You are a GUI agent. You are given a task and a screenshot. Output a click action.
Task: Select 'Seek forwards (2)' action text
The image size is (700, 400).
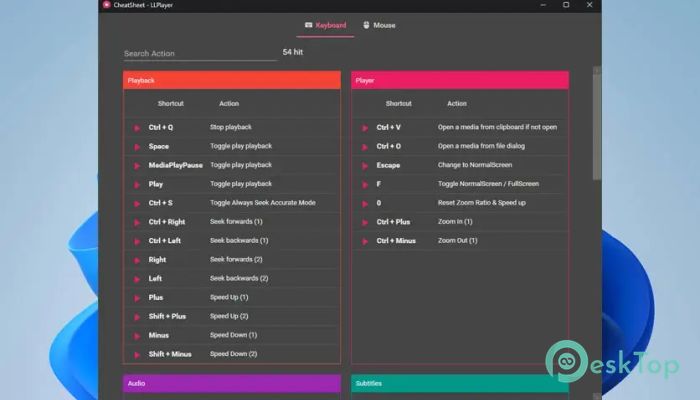click(236, 259)
